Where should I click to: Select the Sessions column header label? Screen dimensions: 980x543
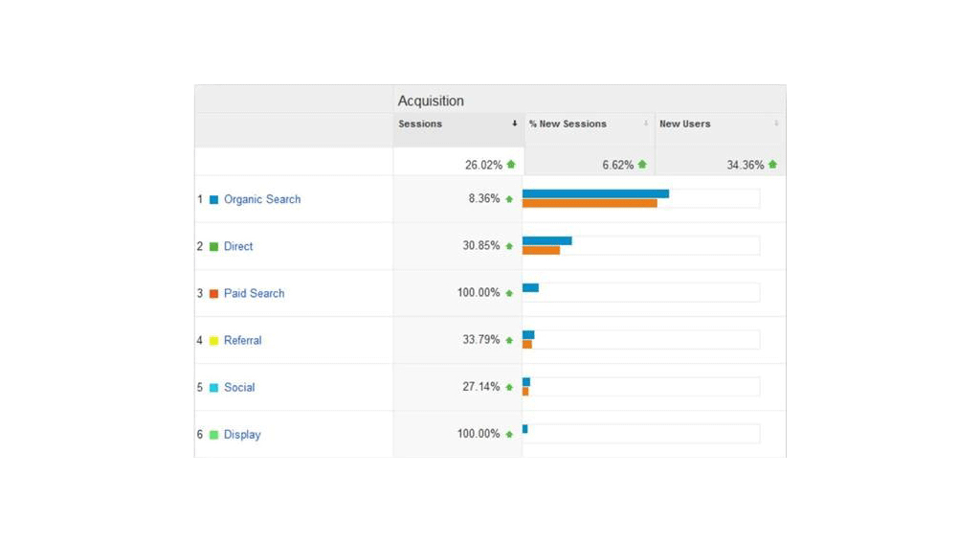[420, 124]
